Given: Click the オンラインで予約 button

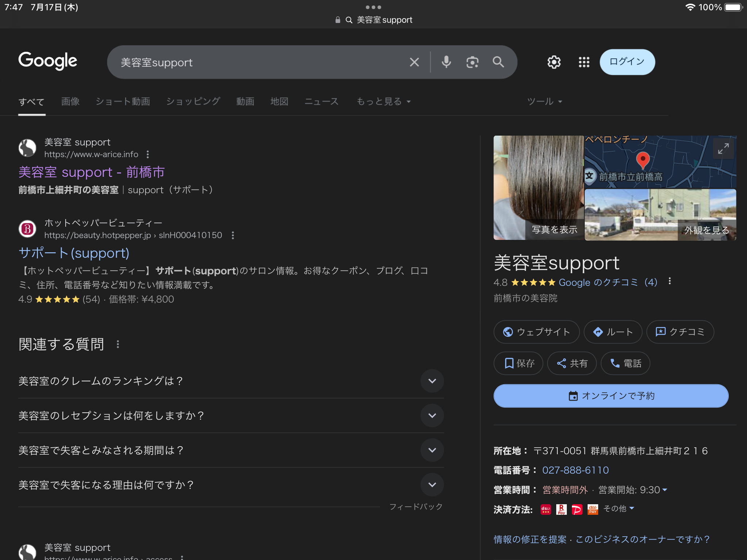Looking at the screenshot, I should pyautogui.click(x=611, y=396).
